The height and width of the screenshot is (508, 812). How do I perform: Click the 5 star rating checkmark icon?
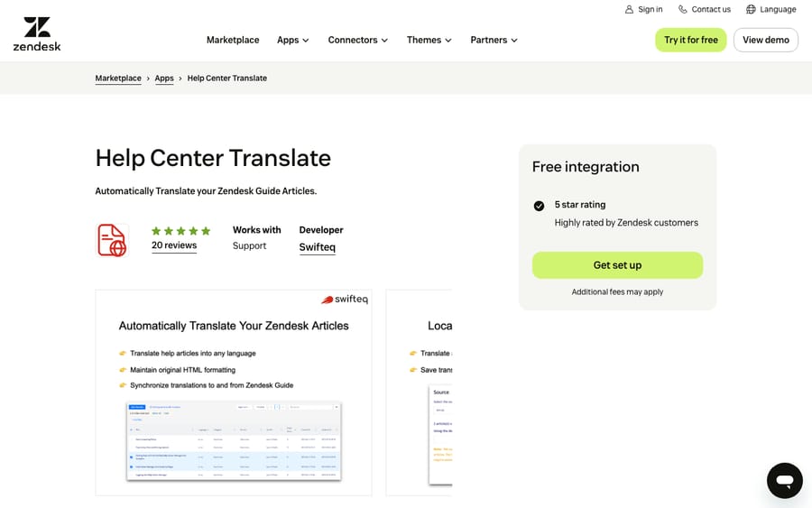point(539,206)
